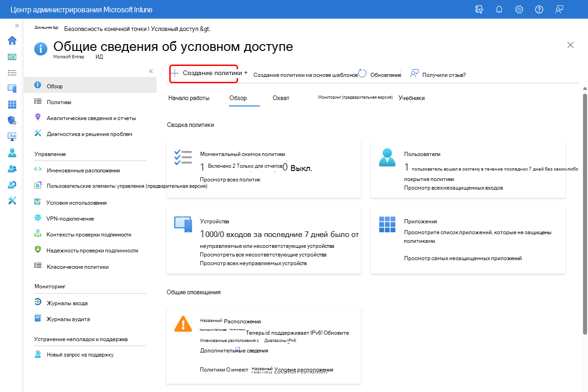The width and height of the screenshot is (588, 392).
Task: Open notifications bell in header
Action: click(x=499, y=10)
